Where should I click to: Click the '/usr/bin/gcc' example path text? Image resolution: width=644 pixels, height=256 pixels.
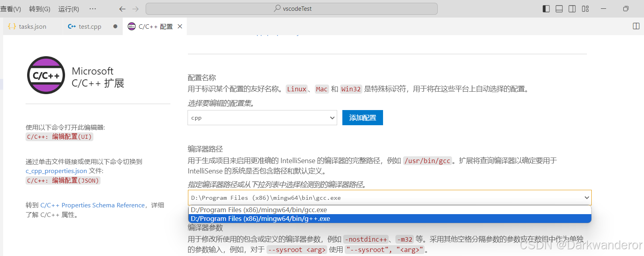click(x=427, y=161)
